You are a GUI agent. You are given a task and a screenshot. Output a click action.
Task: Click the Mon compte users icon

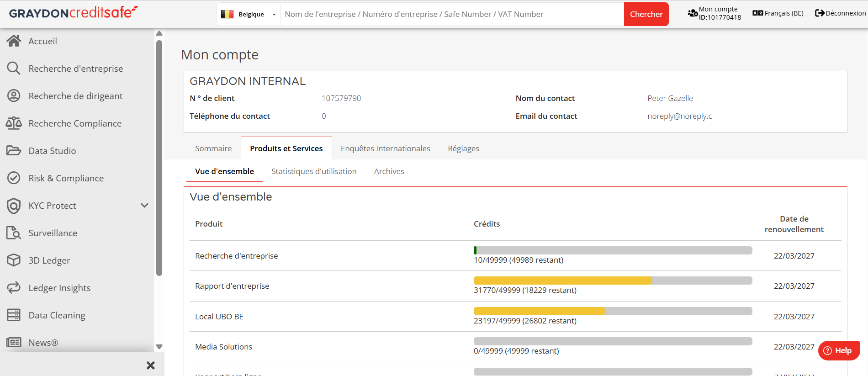(x=693, y=13)
